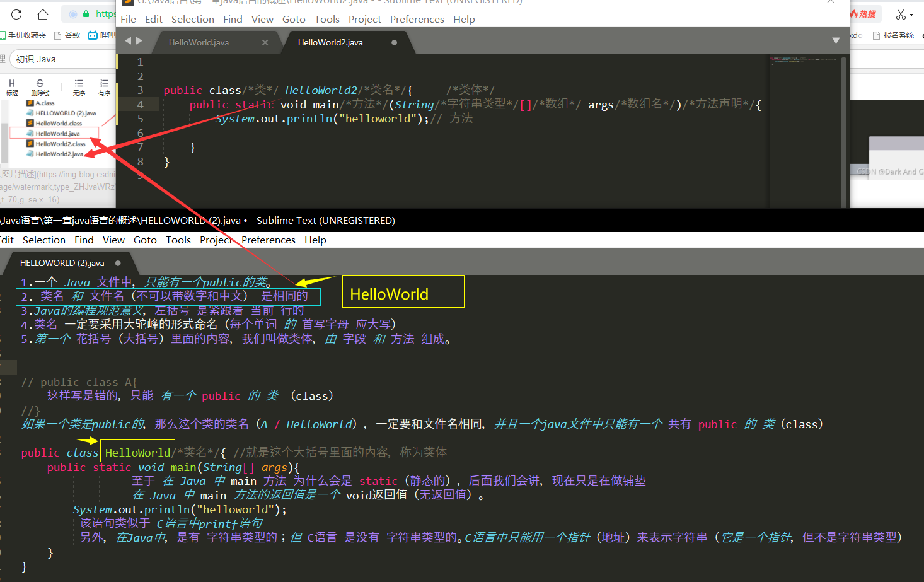Open the 手机收藏夹 bookmark

point(23,35)
